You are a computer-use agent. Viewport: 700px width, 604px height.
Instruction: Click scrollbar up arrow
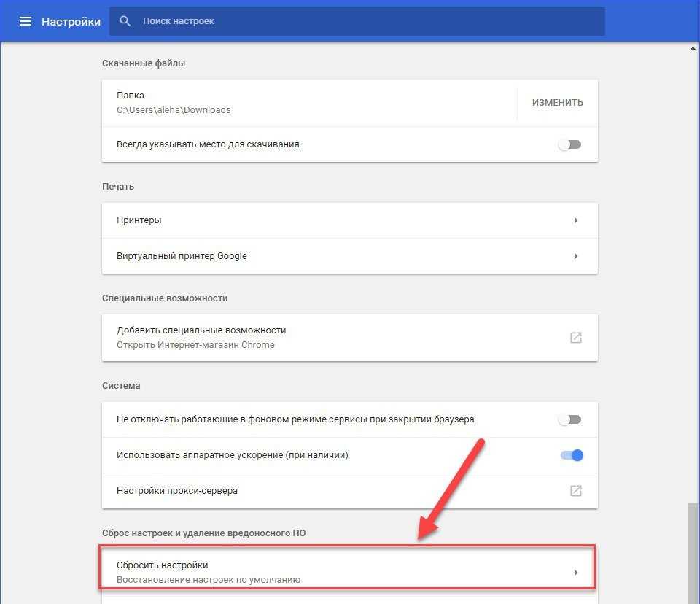coord(693,47)
